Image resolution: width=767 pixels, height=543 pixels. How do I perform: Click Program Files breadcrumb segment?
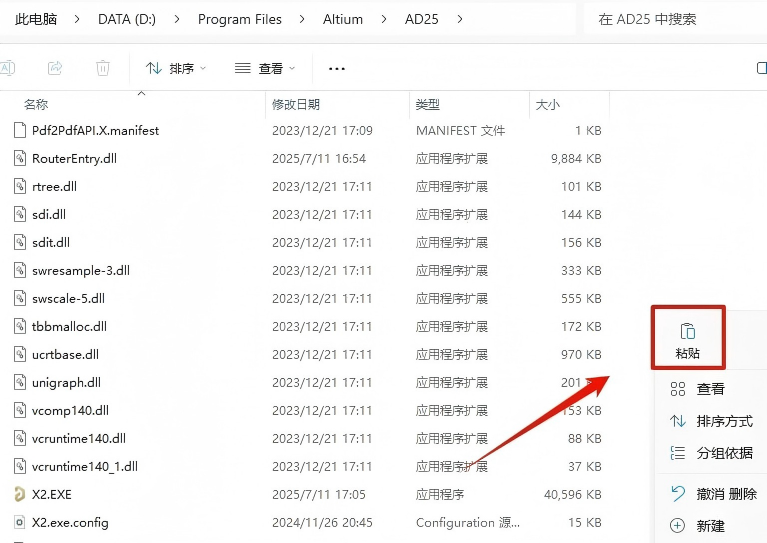coord(240,19)
